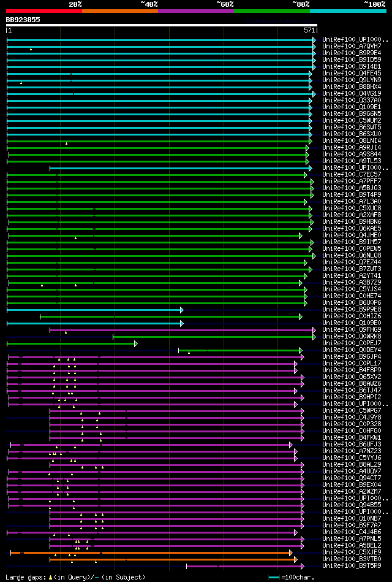Select the UniRef100_B9IM57 label
The height and width of the screenshot is (582, 392).
point(352,242)
